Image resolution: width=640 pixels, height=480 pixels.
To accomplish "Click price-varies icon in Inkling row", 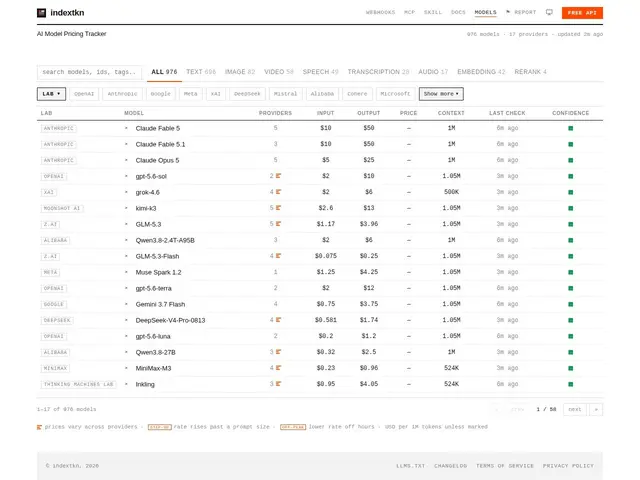I will coord(278,384).
